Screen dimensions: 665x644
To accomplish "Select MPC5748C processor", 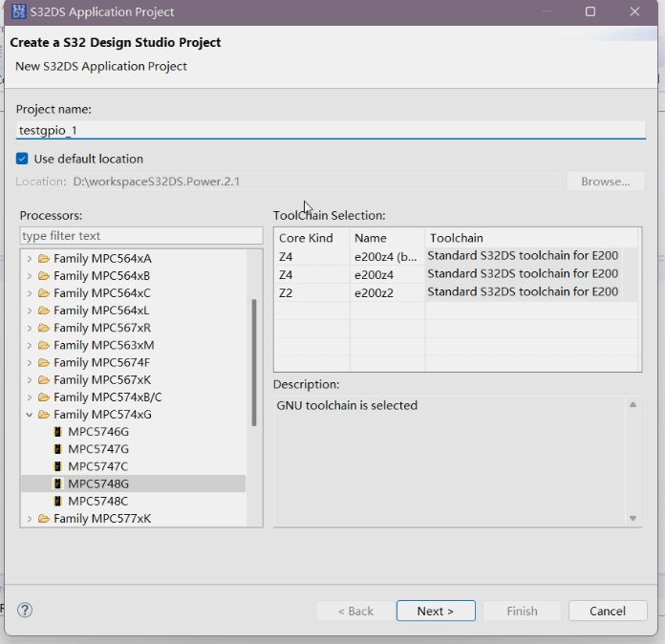I will point(98,501).
